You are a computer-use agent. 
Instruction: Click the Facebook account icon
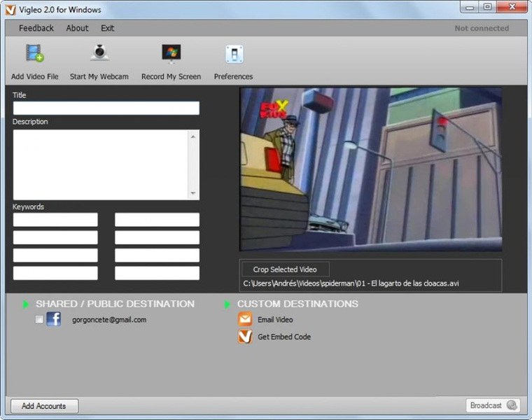[54, 319]
